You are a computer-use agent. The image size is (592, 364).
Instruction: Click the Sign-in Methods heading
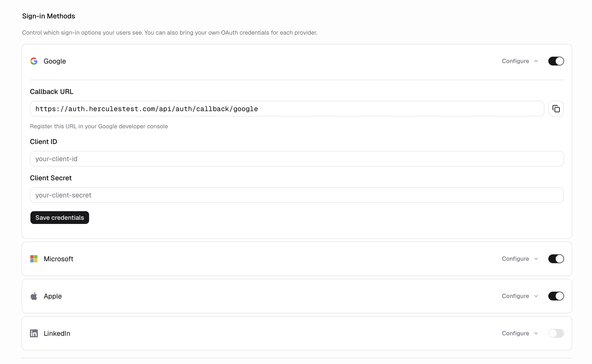49,16
